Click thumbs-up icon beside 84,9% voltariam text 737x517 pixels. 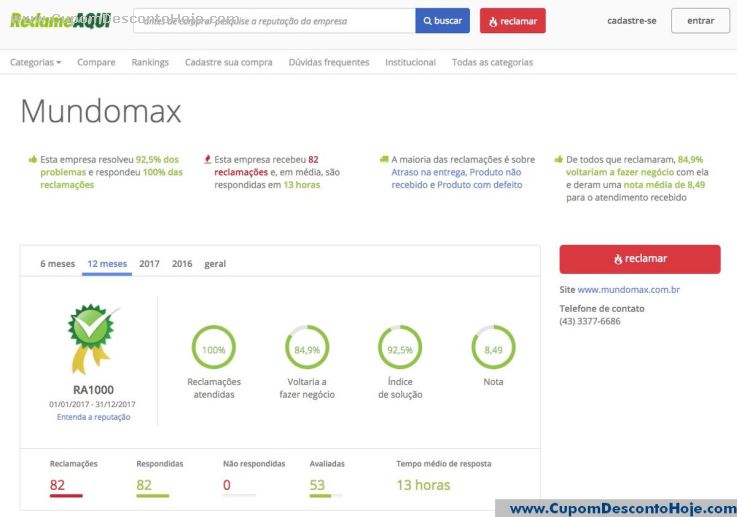click(x=558, y=159)
